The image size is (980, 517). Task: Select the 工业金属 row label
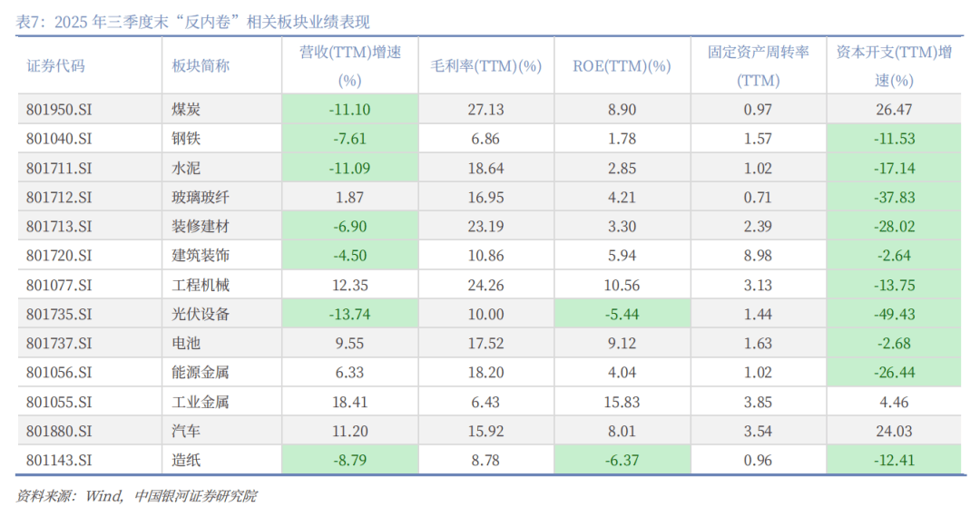click(201, 402)
